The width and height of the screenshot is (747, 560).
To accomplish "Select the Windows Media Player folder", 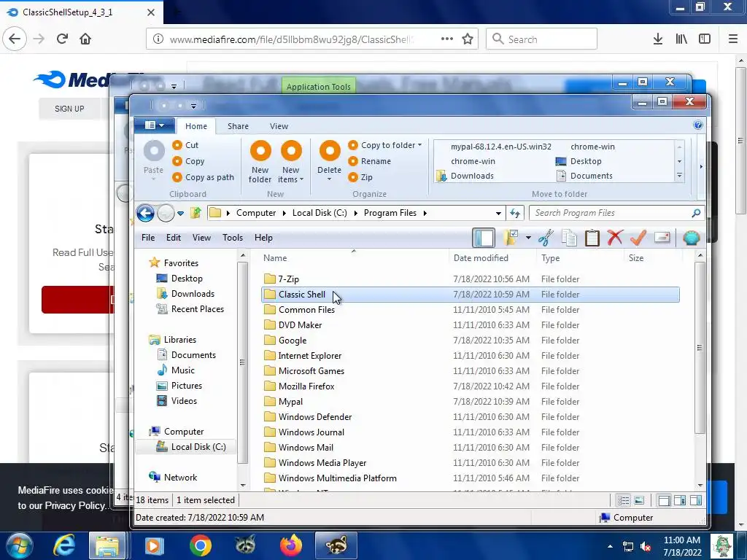I will coord(322,463).
